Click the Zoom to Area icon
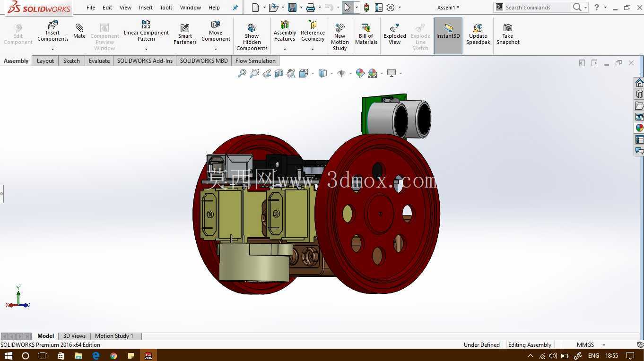 click(254, 73)
